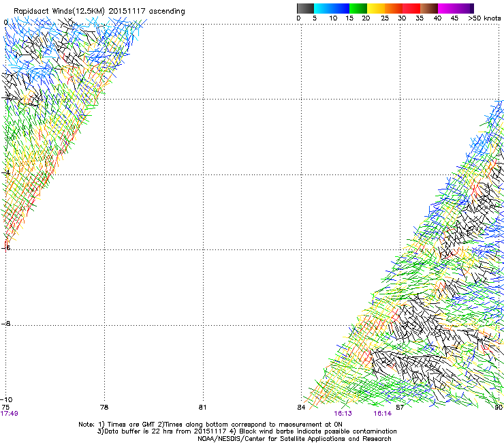Click the blue 10-15 knots legend swatch

(x=341, y=8)
